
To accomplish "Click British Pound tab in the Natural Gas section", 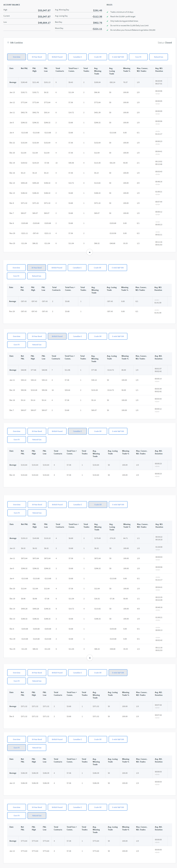I will pos(57,807).
